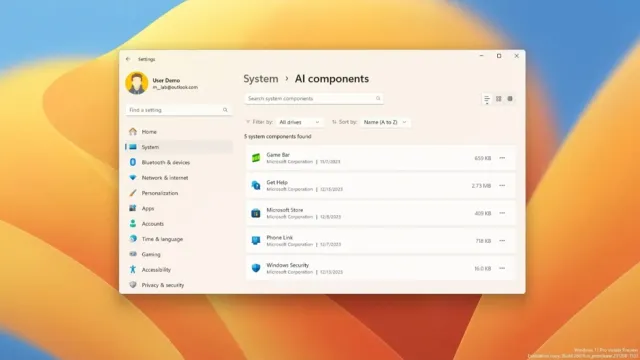Select the Get Help name text
Image resolution: width=640 pixels, height=360 pixels.
point(277,182)
